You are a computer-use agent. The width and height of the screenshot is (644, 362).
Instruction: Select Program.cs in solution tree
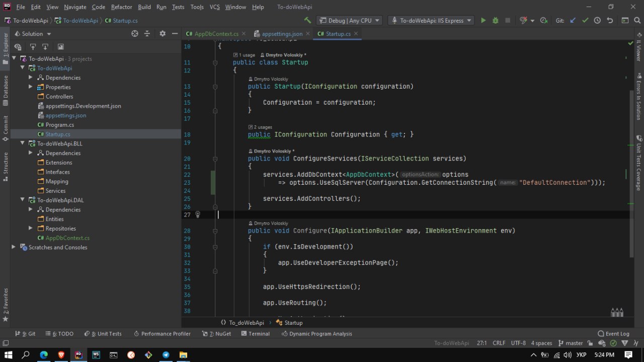click(x=59, y=125)
